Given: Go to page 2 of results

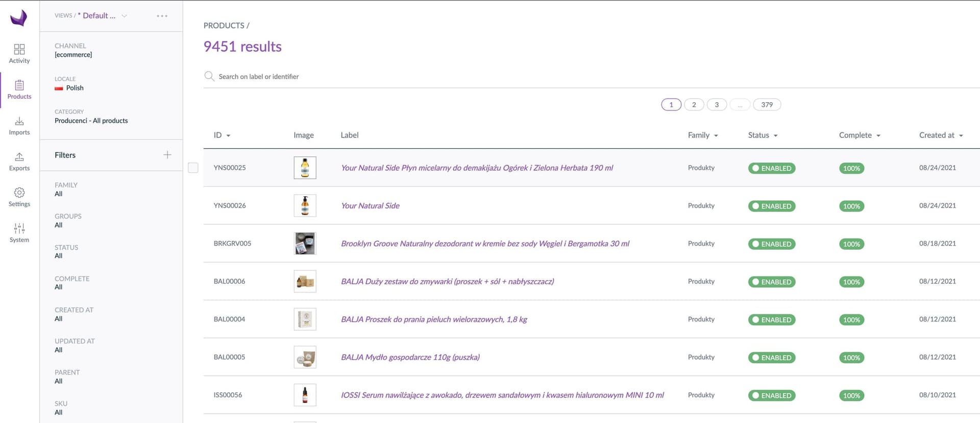Looking at the screenshot, I should tap(694, 105).
